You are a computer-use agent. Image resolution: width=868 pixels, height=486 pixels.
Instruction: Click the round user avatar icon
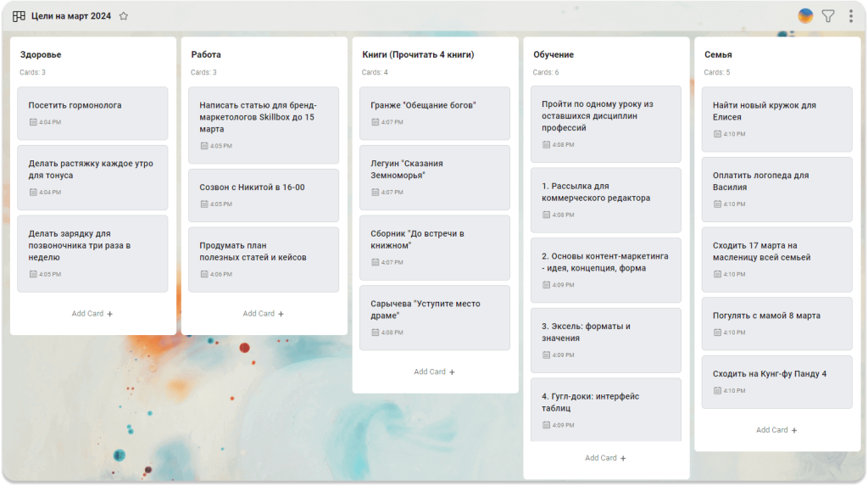pos(805,16)
